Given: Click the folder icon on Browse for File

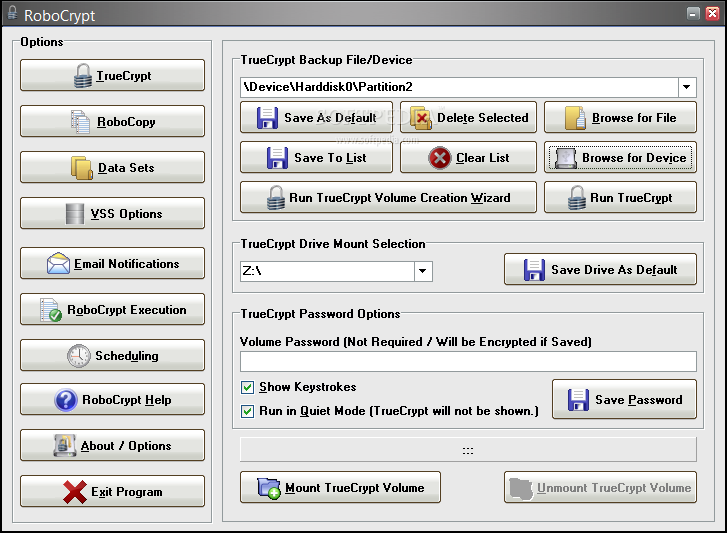Looking at the screenshot, I should coord(575,118).
